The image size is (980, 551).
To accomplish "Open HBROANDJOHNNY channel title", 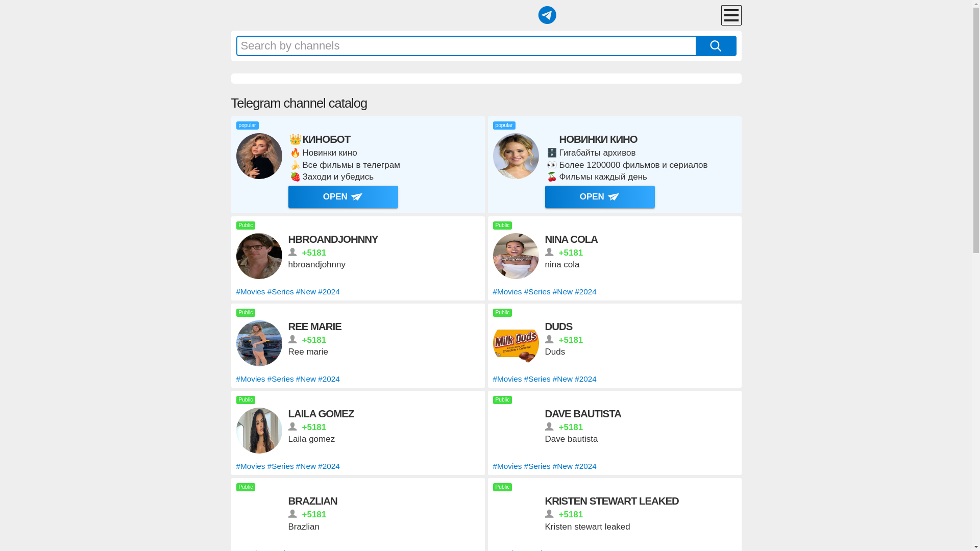I will (x=333, y=239).
